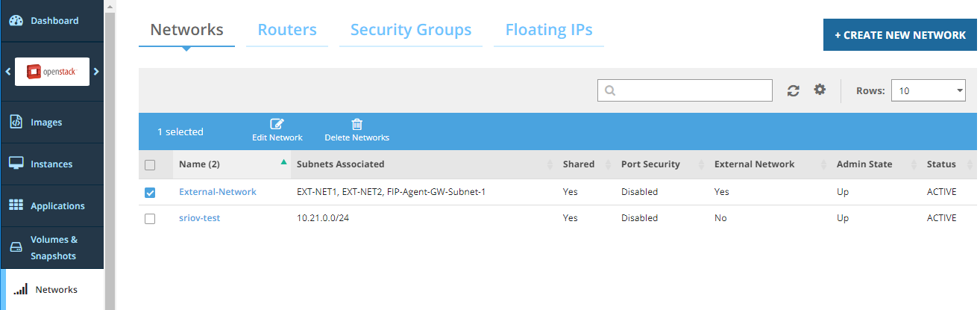Open the Rows per page dropdown
980x310 pixels.
[x=929, y=91]
